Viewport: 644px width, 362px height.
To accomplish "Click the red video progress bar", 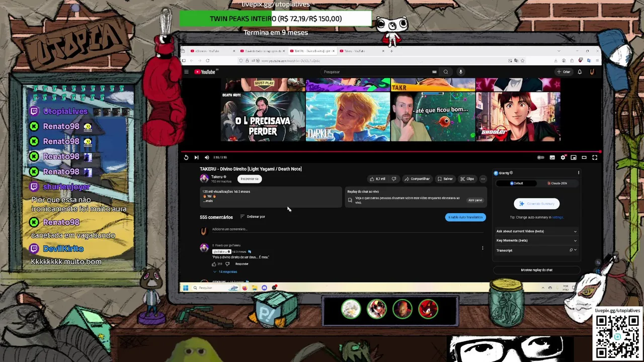I will pyautogui.click(x=390, y=151).
